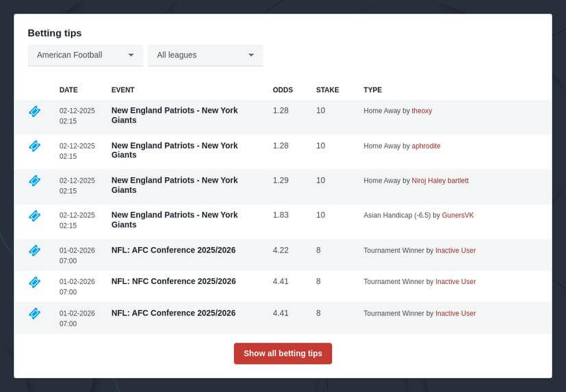This screenshot has width=566, height=392.
Task: Click the stake 10 in the theoxy row
Action: 320,110
